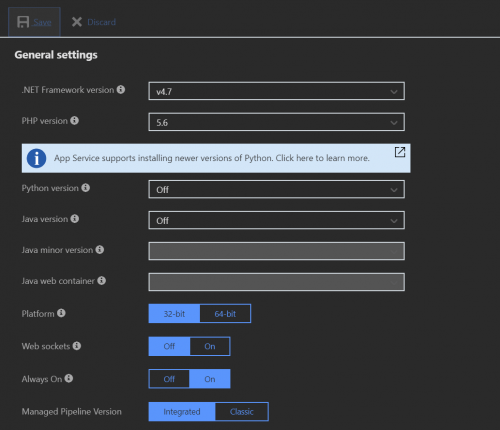
Task: Switch Platform to 64-bit
Action: tap(225, 314)
